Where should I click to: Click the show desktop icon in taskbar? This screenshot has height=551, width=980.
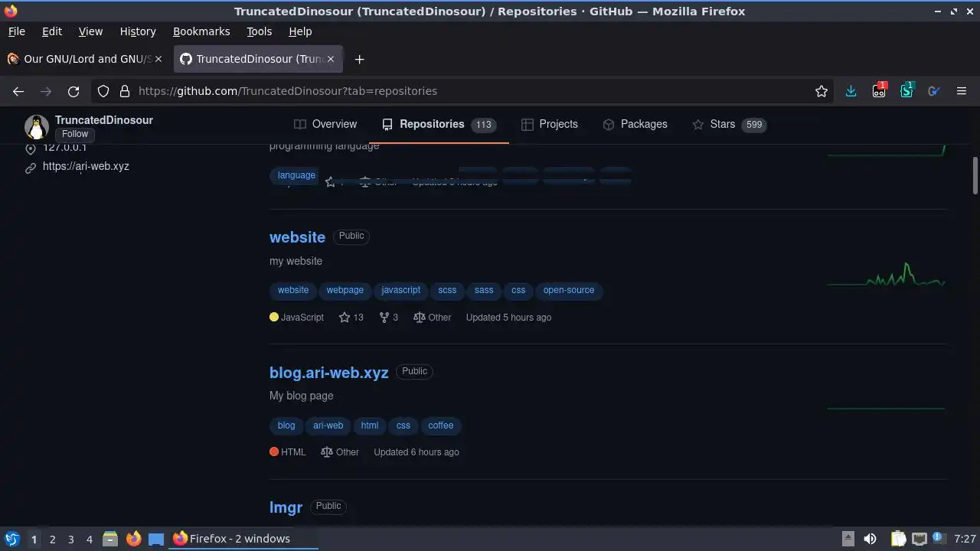[x=156, y=539]
